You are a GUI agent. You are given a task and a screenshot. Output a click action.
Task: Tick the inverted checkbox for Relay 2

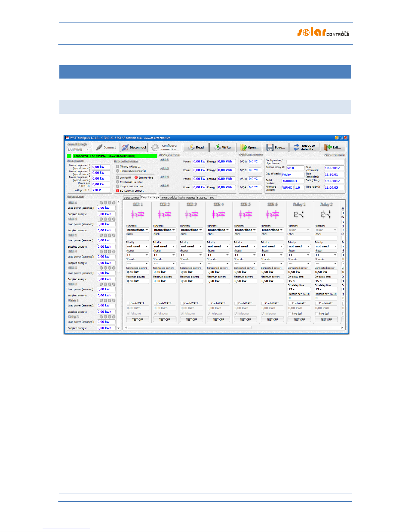(316, 313)
